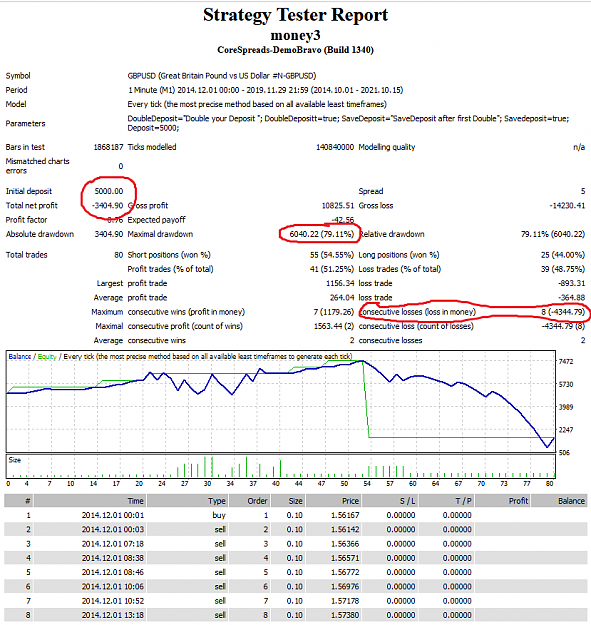This screenshot has height=625, width=591.
Task: Click short positions value 55 (54.55%)
Action: coord(332,255)
